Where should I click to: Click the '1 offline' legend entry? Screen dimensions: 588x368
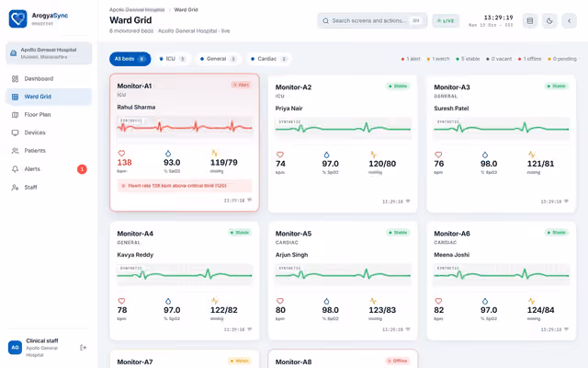click(529, 59)
